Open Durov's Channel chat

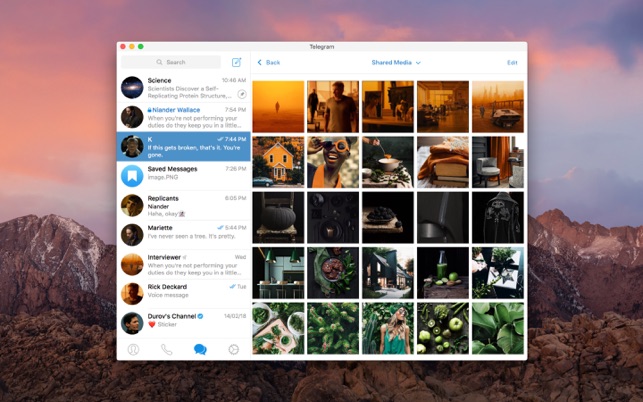click(x=184, y=323)
